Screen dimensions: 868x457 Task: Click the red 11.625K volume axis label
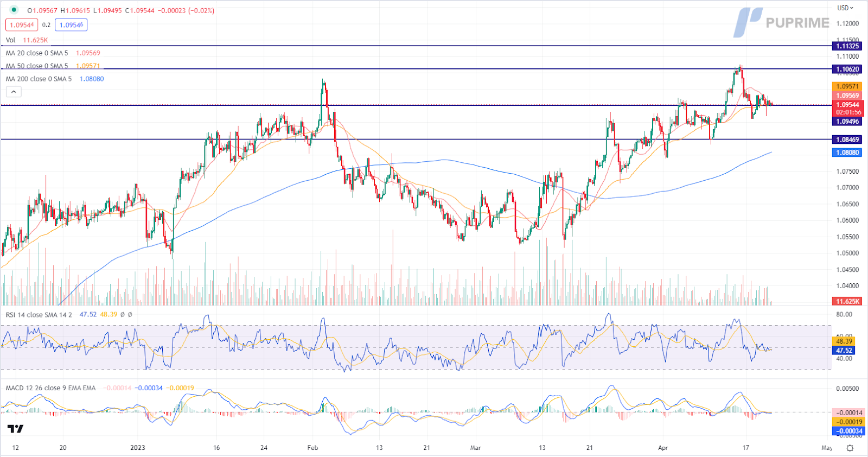[x=847, y=302]
